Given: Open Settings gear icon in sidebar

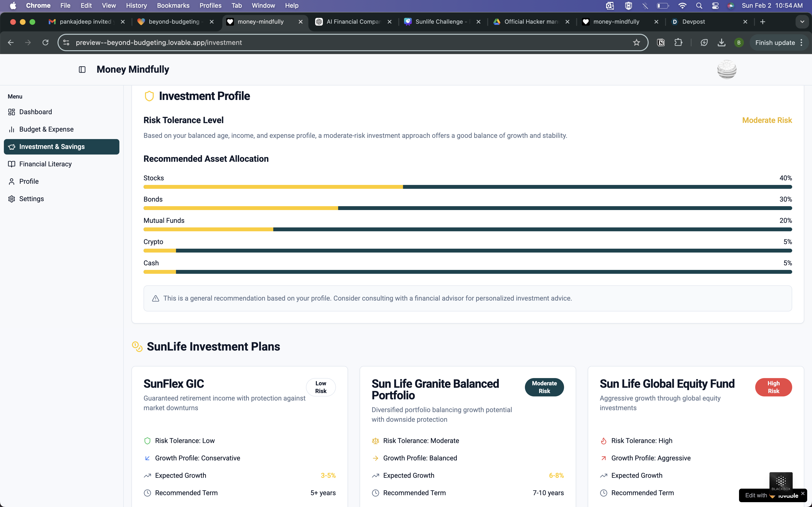Looking at the screenshot, I should point(12,199).
